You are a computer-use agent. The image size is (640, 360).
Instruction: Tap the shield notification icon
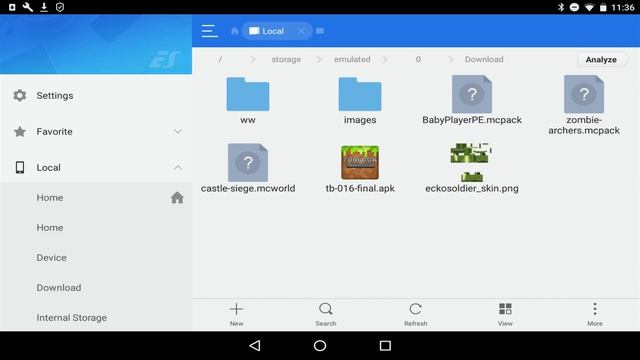pos(60,7)
